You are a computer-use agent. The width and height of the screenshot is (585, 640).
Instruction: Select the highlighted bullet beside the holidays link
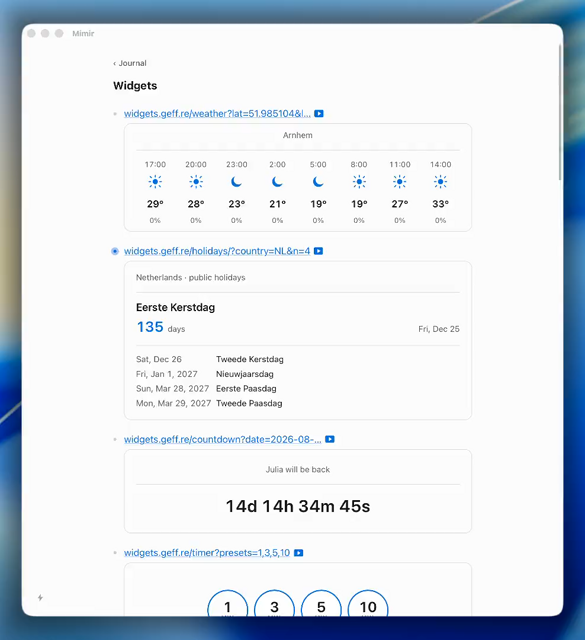click(x=115, y=251)
